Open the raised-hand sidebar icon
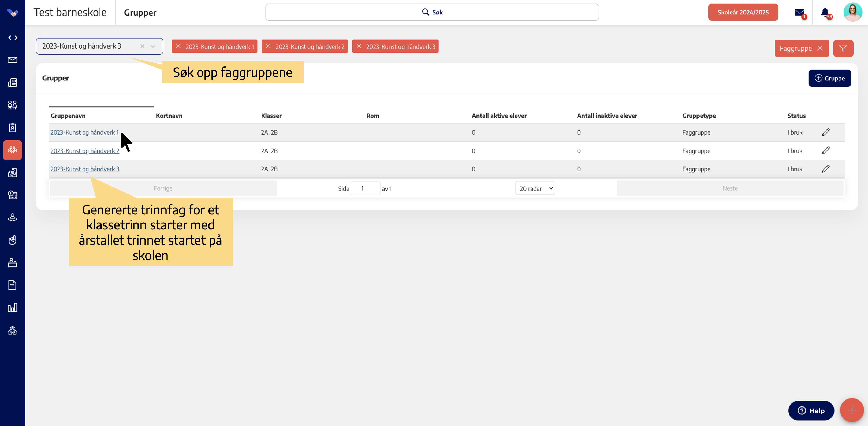 (x=13, y=240)
